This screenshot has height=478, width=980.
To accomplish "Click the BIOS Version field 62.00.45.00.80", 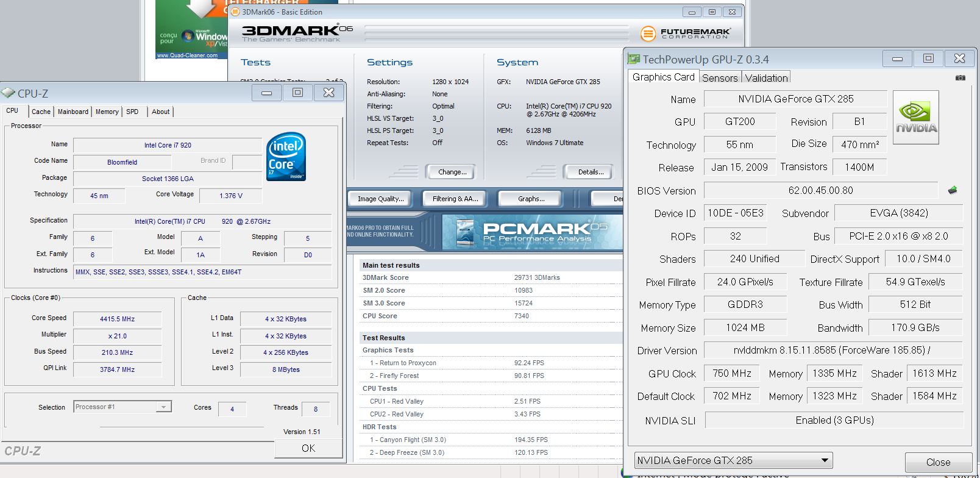I will 820,190.
